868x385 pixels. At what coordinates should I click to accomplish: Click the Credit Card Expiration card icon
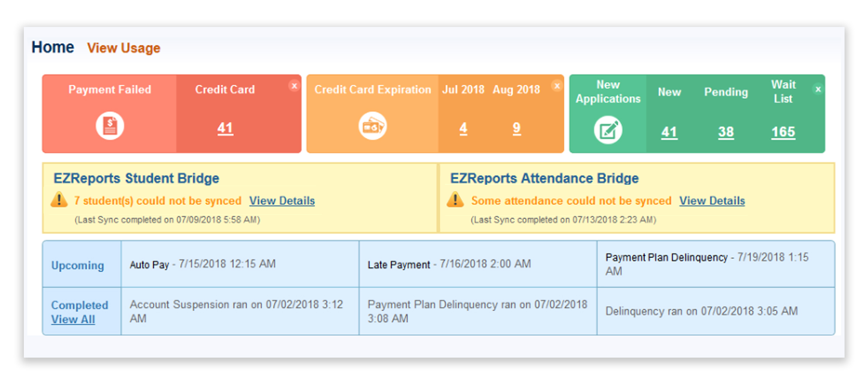click(x=372, y=126)
